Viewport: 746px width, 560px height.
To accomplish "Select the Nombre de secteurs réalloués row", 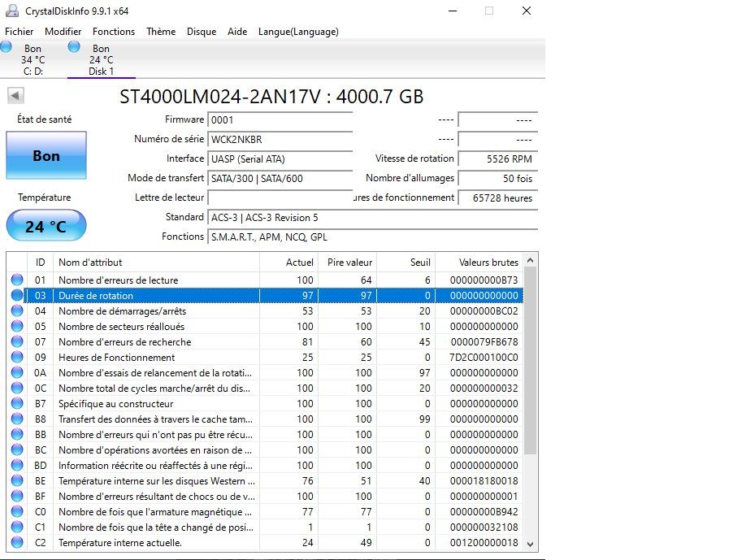I will pos(267,327).
